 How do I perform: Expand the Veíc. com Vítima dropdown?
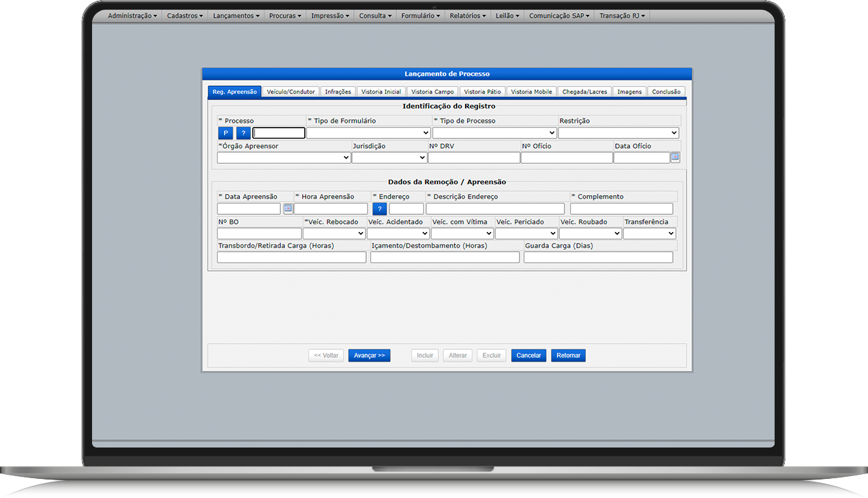point(462,233)
